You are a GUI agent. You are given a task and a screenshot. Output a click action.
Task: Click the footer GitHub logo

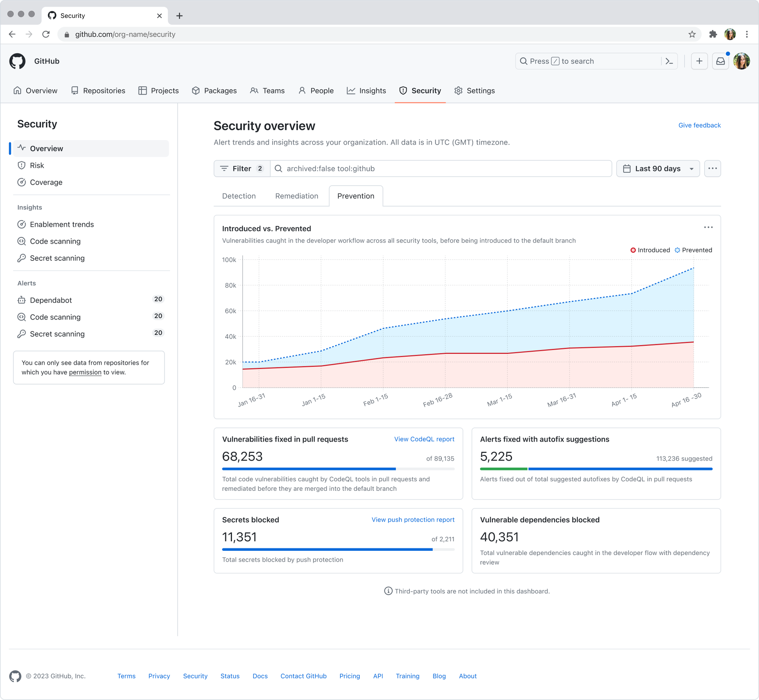[15, 676]
